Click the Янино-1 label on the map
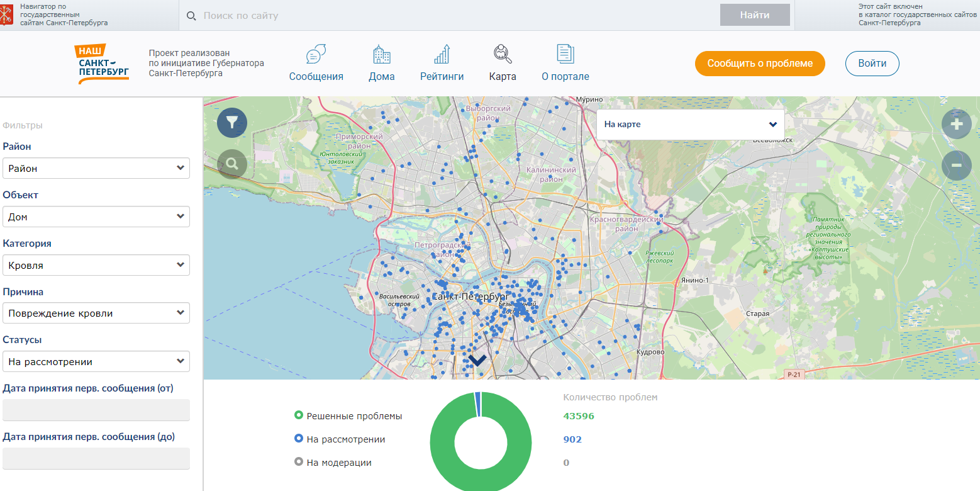Image resolution: width=980 pixels, height=491 pixels. pyautogui.click(x=695, y=280)
